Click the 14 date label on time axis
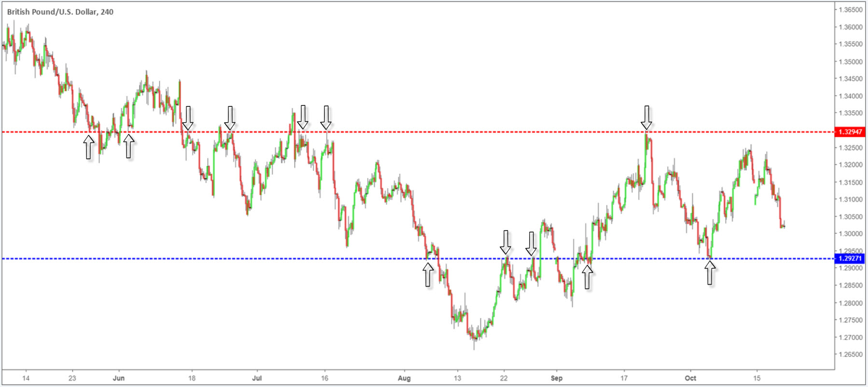Image resolution: width=868 pixels, height=387 pixels. click(26, 378)
